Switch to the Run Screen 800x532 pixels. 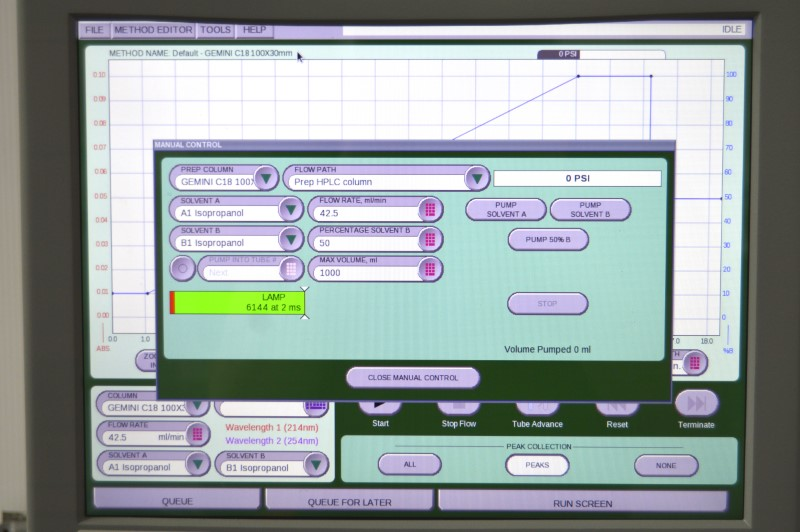coord(583,502)
